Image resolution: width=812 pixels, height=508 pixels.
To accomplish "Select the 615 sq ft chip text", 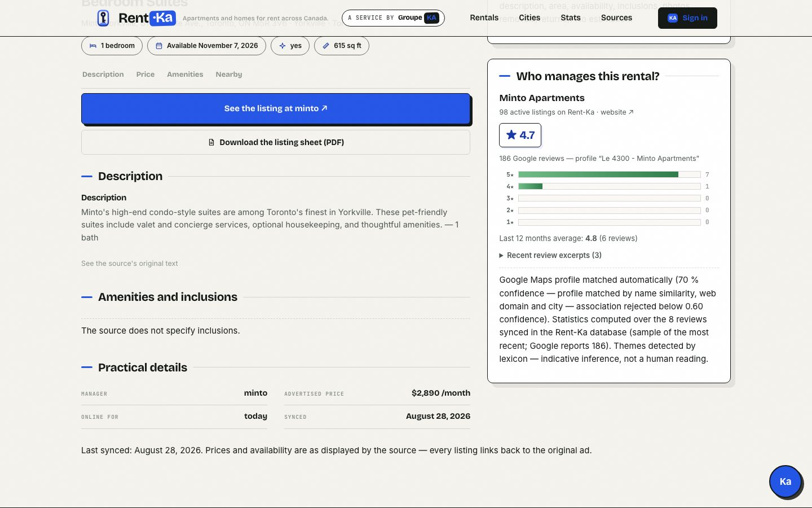I will coord(347,46).
